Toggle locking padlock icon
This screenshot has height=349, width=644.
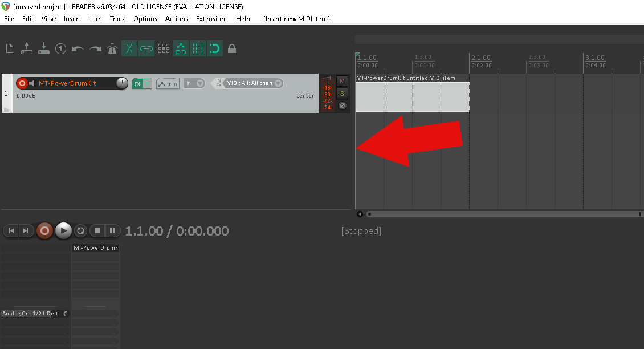[232, 49]
